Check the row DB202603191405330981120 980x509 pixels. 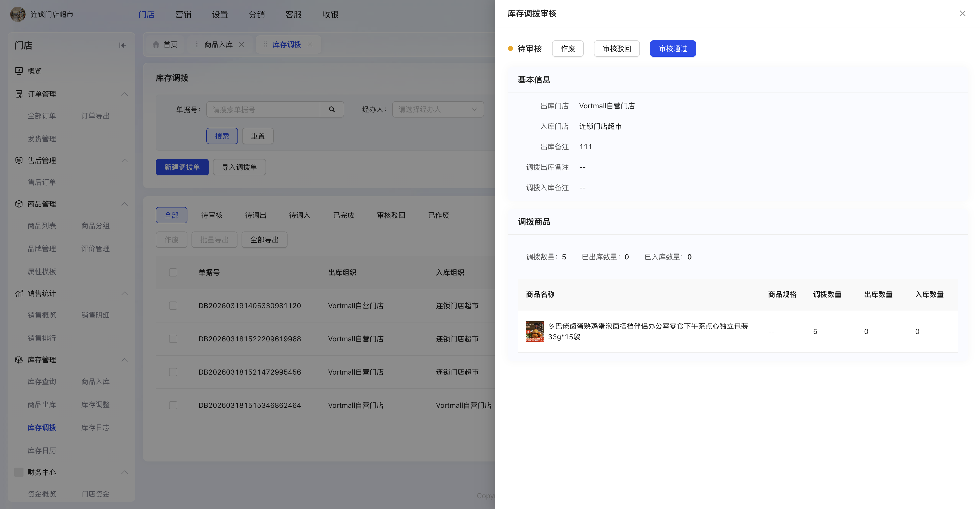point(173,306)
